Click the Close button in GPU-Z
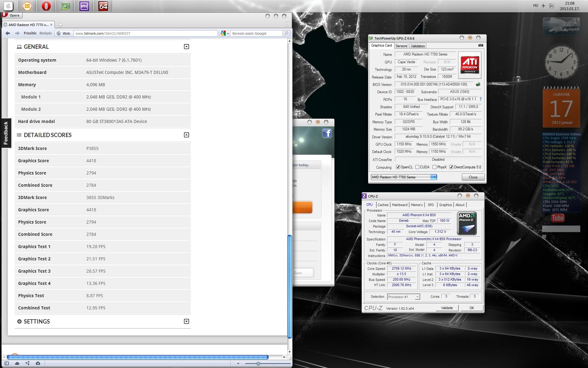 coord(473,177)
